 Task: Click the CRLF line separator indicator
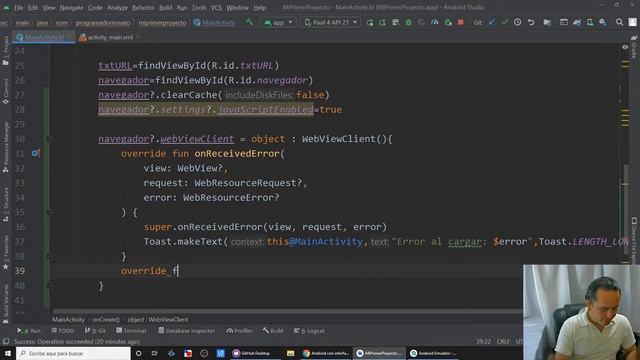pos(503,341)
